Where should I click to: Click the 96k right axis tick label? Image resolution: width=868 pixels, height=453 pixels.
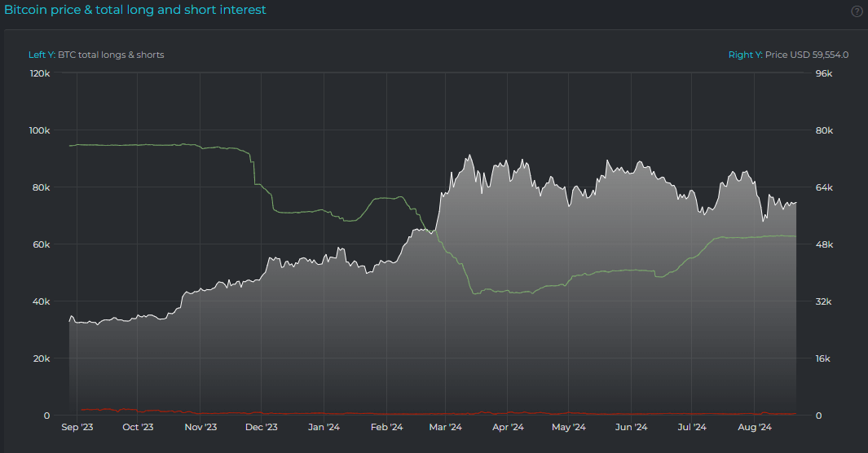tap(823, 73)
